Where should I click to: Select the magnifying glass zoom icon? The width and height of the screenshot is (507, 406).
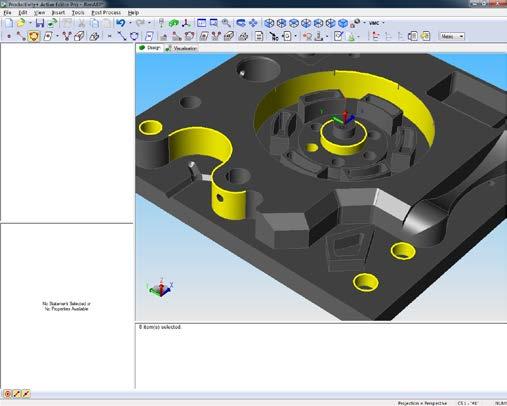[226, 23]
